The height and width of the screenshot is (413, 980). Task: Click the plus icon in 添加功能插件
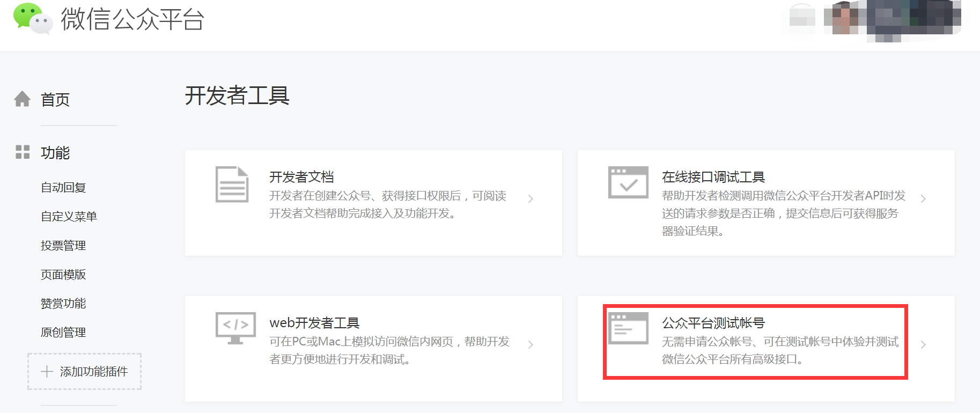click(x=47, y=371)
